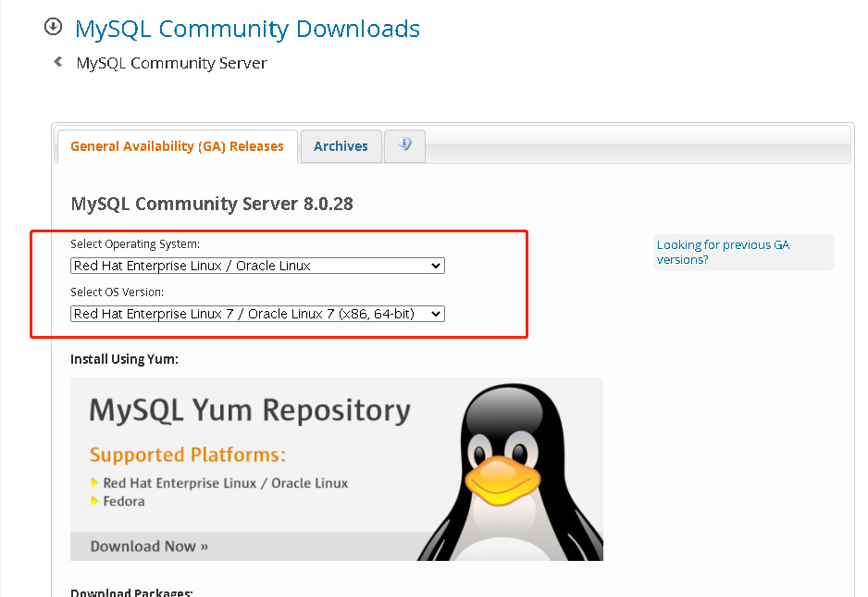Open the Select OS Version dropdown
The image size is (868, 597).
(257, 314)
